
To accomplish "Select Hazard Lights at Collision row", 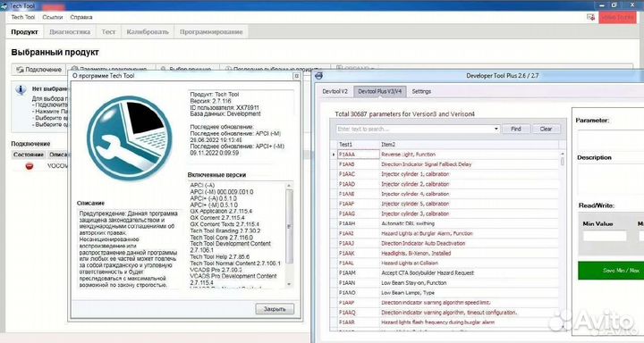I will coord(445,263).
